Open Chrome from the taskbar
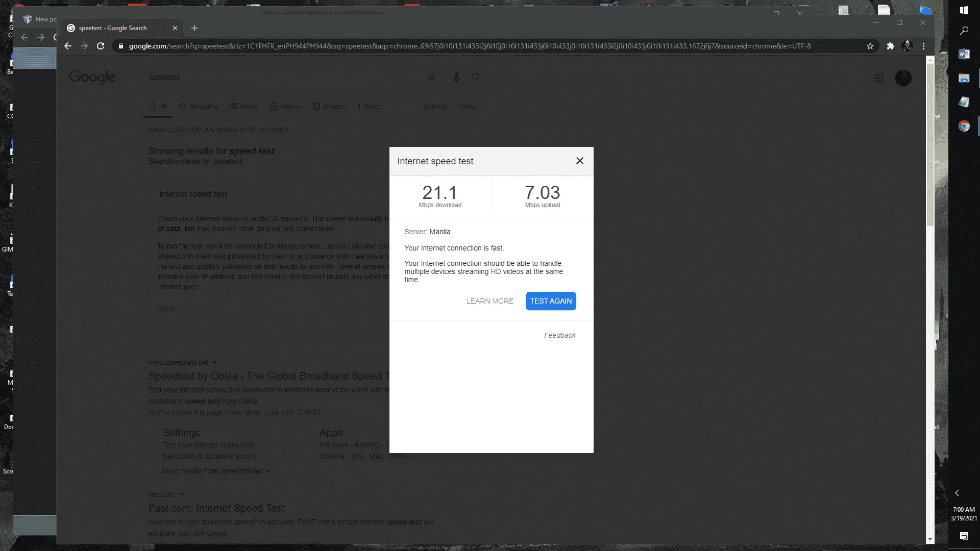This screenshot has width=980, height=551. pyautogui.click(x=964, y=126)
